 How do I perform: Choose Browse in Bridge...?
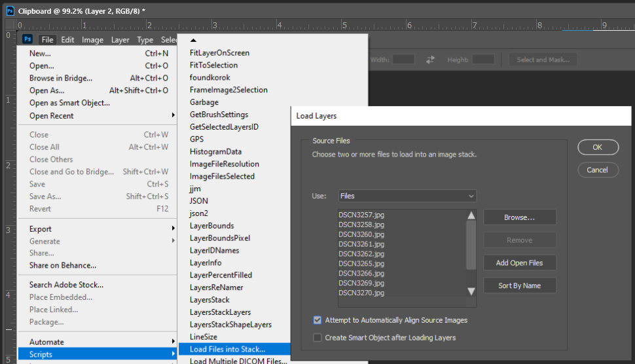98,78
